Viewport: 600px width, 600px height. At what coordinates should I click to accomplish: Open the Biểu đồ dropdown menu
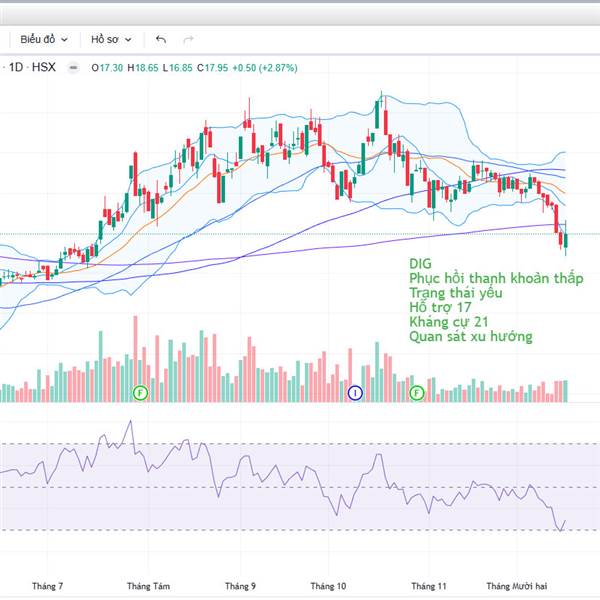pos(44,39)
